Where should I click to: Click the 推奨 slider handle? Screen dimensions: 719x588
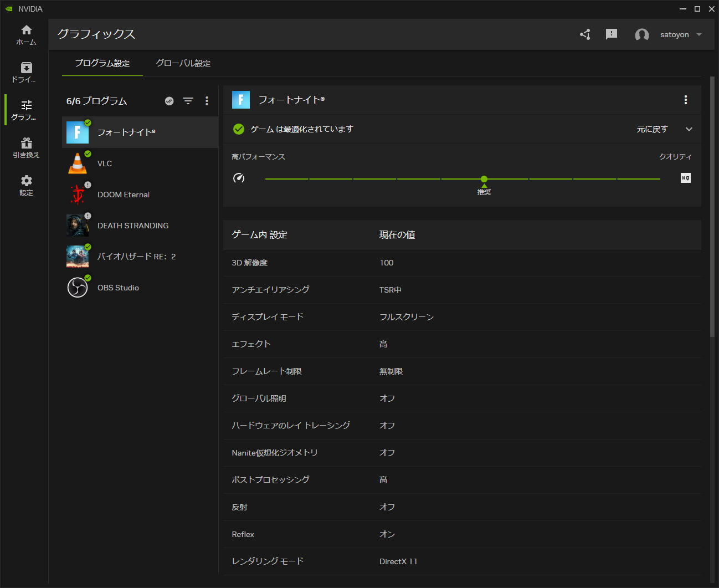click(484, 179)
